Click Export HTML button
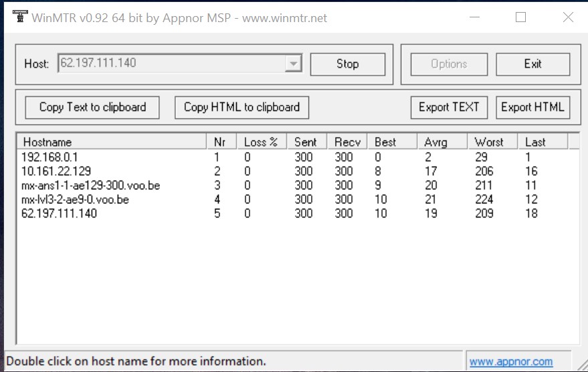Viewport: 588px width, 372px height. [x=533, y=107]
